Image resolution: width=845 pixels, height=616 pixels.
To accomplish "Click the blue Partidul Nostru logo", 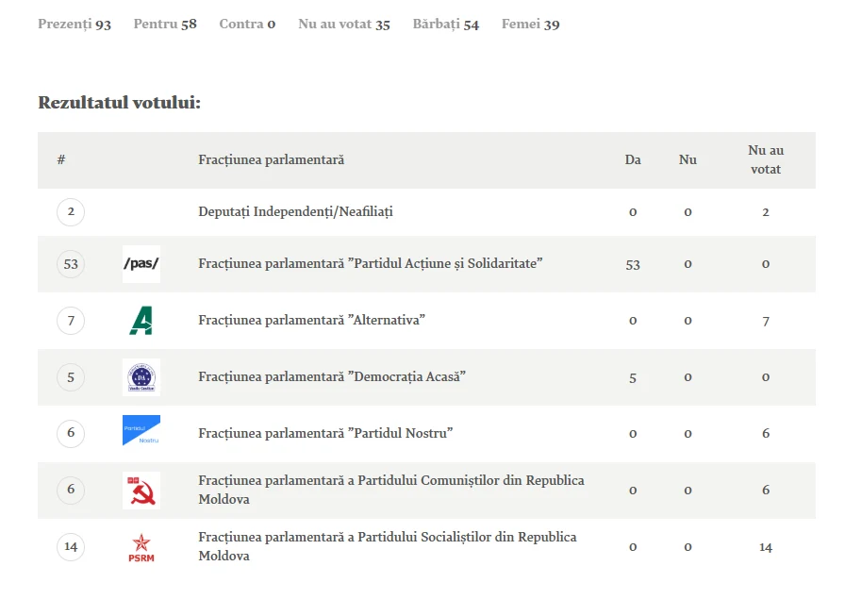I will pos(141,430).
